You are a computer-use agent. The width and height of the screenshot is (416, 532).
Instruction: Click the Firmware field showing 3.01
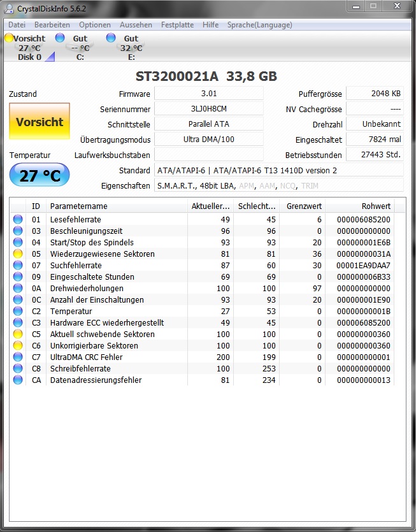209,93
